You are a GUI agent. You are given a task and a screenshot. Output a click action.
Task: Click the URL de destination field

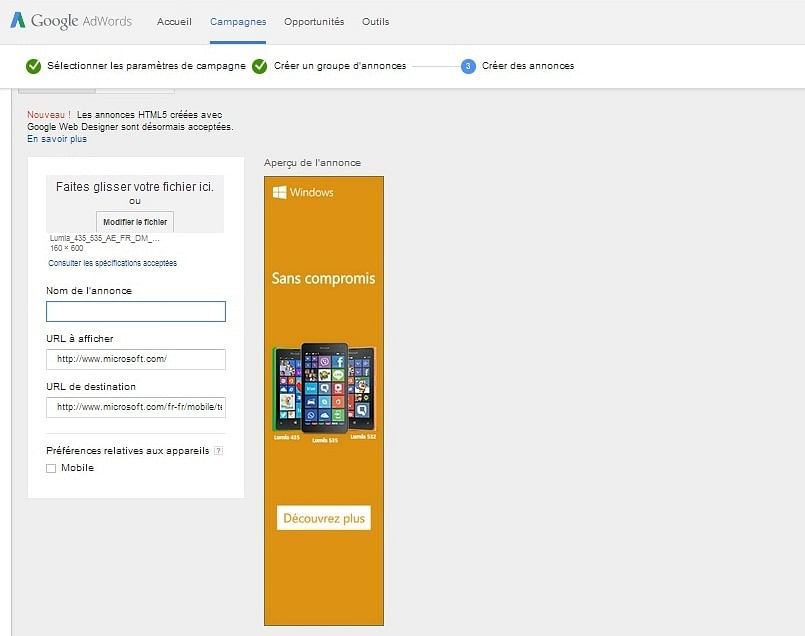click(136, 407)
